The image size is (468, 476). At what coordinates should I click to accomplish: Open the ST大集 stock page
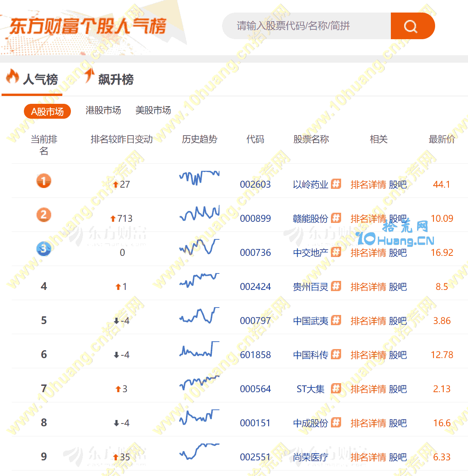tap(311, 389)
